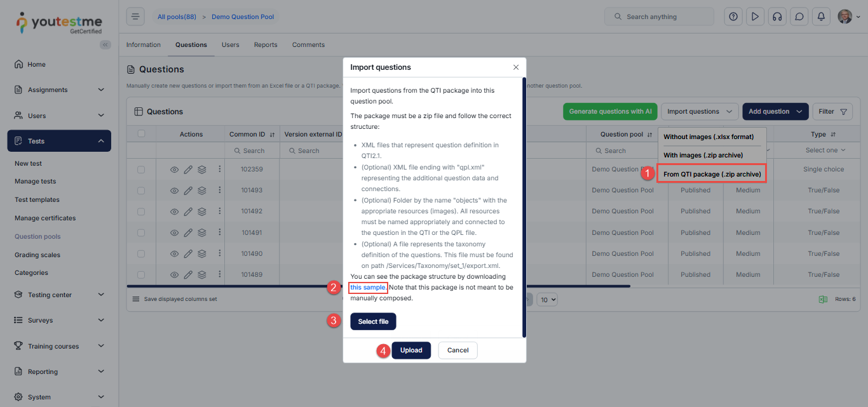
Task: Open the Add question dropdown
Action: (775, 112)
